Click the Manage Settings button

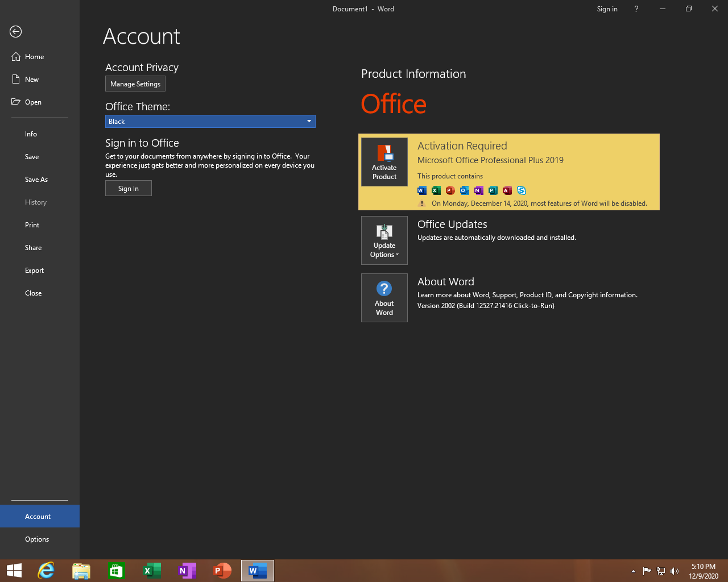135,84
